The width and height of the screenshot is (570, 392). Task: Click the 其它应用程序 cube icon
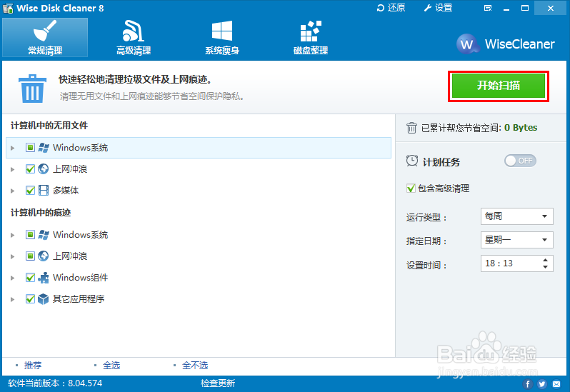pos(44,299)
